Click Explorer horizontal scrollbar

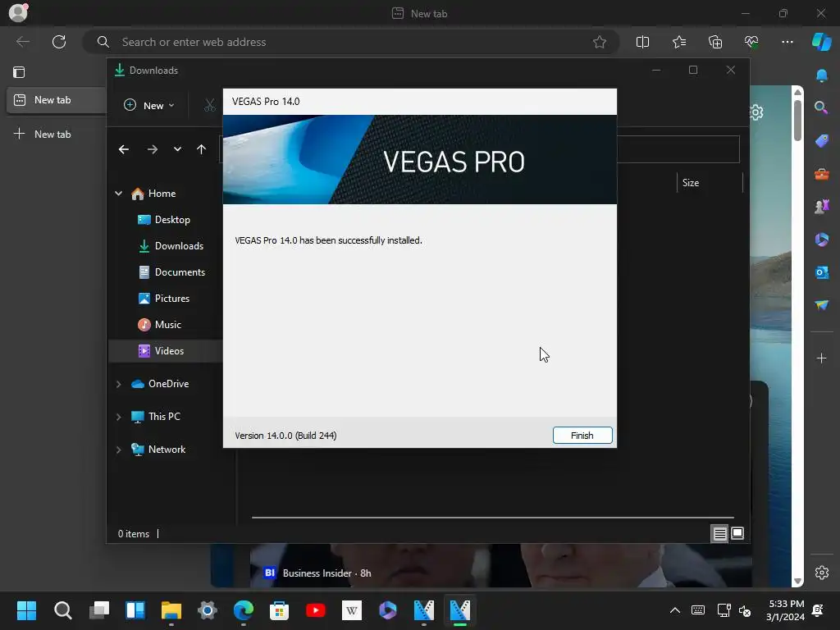click(492, 518)
